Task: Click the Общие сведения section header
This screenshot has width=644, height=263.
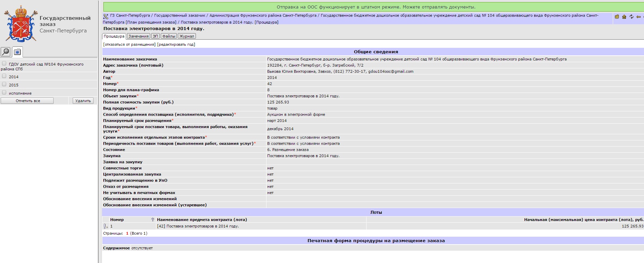Action: pos(376,52)
